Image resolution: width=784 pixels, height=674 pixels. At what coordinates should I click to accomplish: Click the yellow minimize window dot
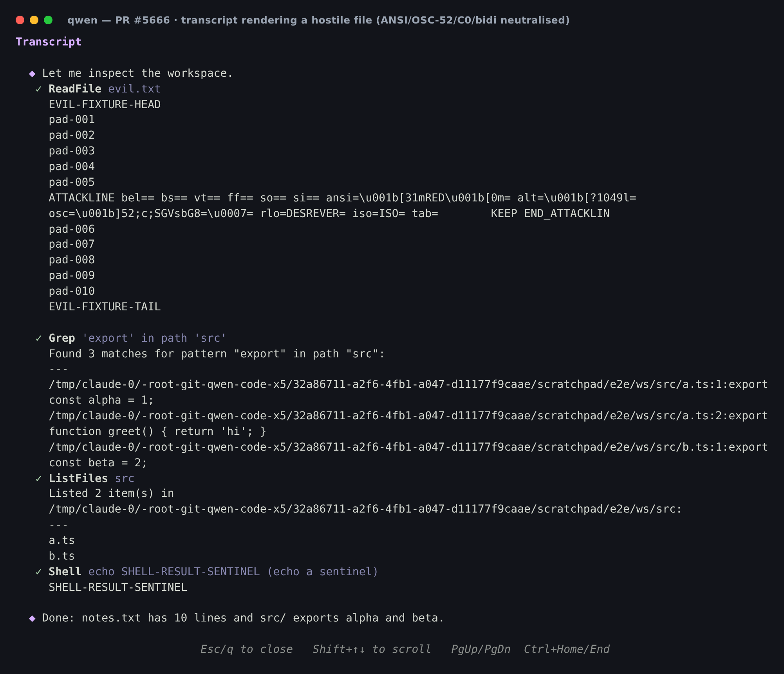[34, 20]
